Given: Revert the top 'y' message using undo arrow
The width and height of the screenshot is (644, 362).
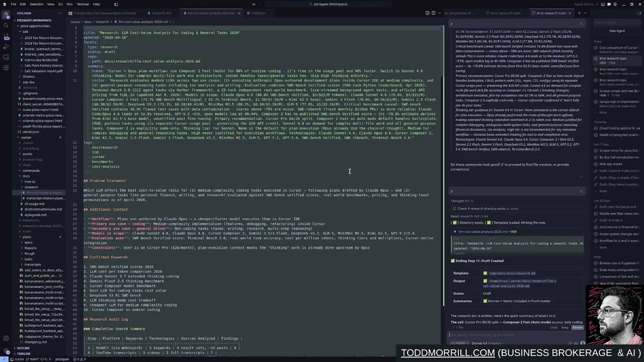Looking at the screenshot, I should [581, 24].
